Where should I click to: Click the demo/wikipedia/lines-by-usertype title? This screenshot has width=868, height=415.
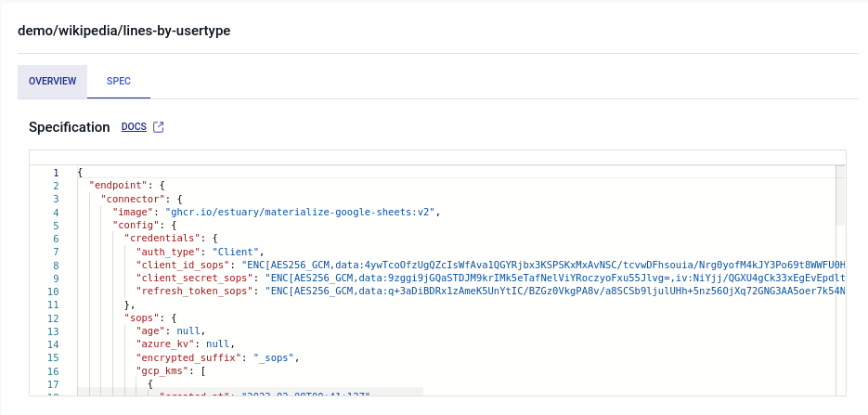click(x=124, y=31)
